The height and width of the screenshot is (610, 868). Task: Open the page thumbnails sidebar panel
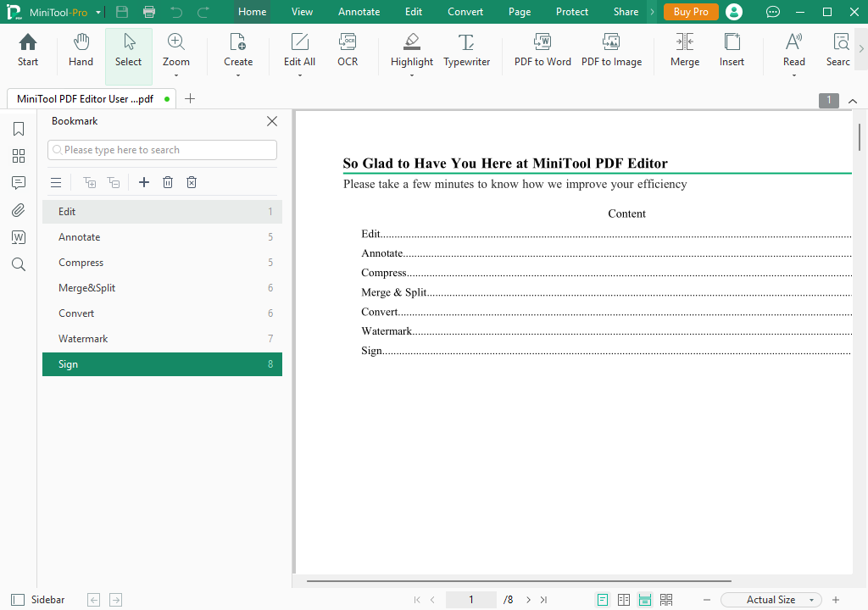click(x=19, y=156)
